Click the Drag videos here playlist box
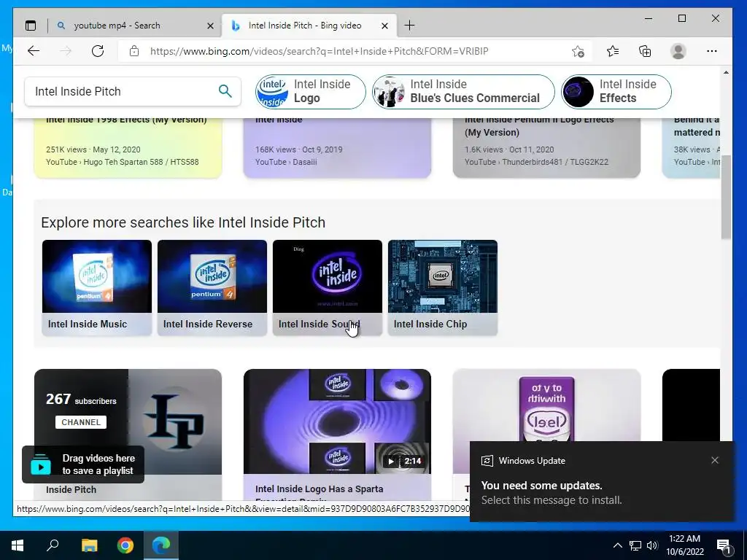 pos(83,464)
